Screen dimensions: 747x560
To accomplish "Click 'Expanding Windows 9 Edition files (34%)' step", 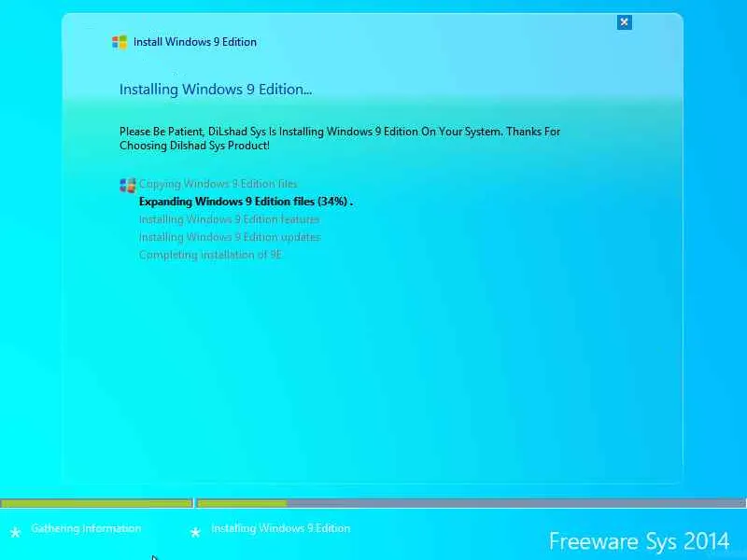I will 246,202.
